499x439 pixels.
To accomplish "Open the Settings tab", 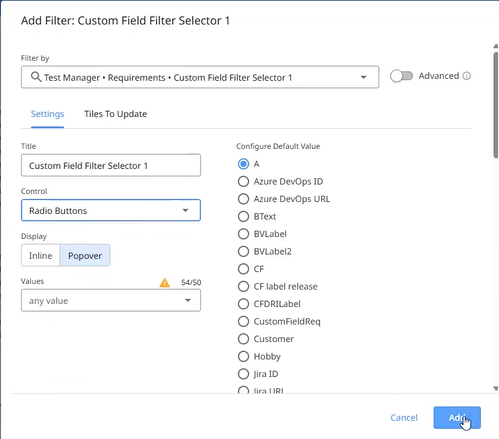I will click(x=47, y=114).
